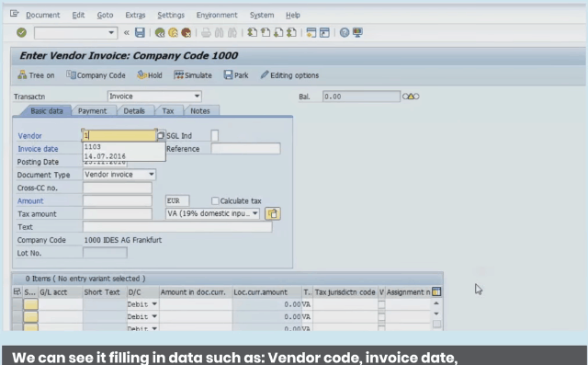Click the Print icon in toolbar

pos(206,33)
